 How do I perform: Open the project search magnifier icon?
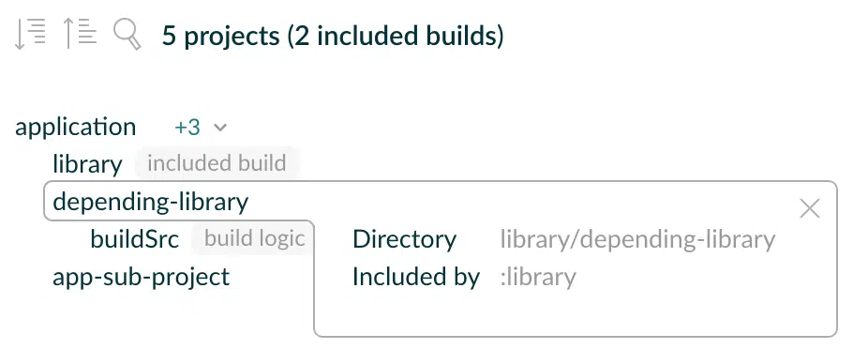[x=127, y=35]
